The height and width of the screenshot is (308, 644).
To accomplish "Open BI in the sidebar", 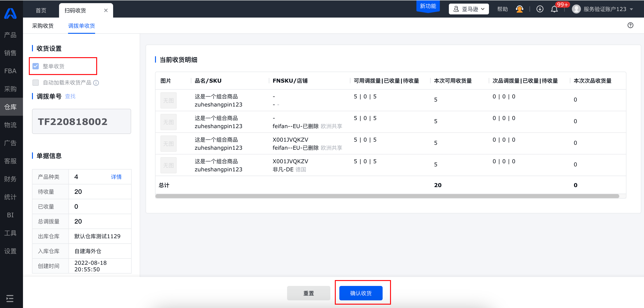I will coord(10,215).
